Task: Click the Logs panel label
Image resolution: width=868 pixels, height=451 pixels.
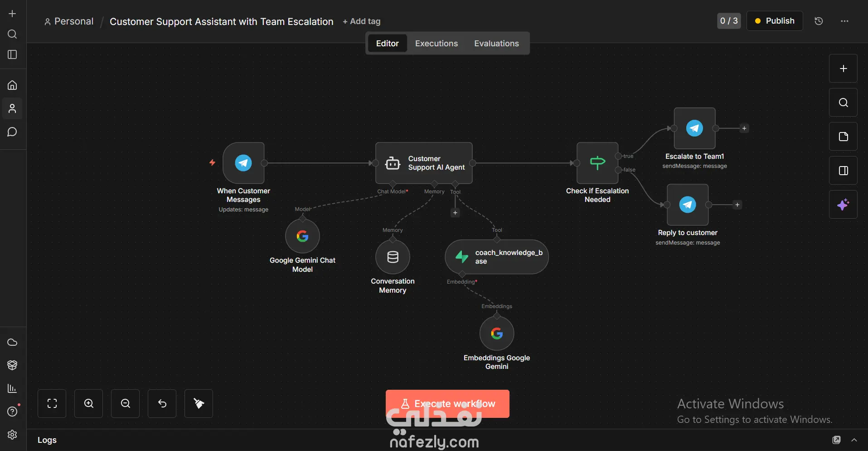Action: 47,440
